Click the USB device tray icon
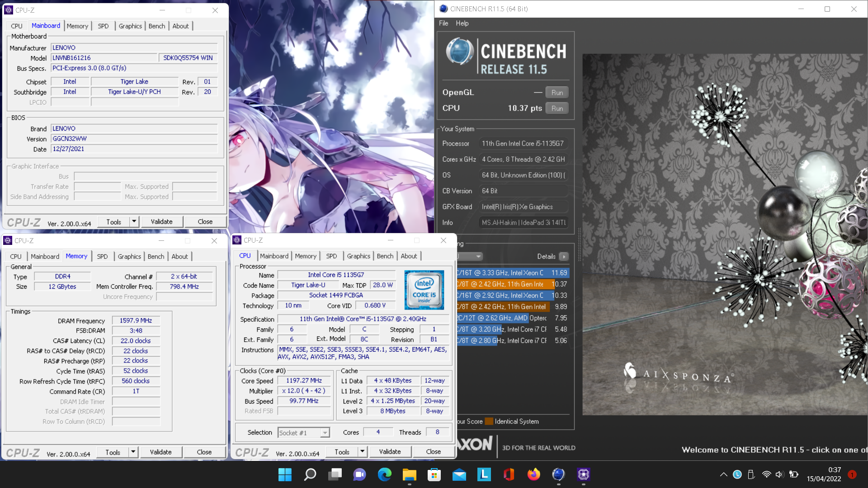Viewport: 868px width, 488px height. (x=751, y=474)
